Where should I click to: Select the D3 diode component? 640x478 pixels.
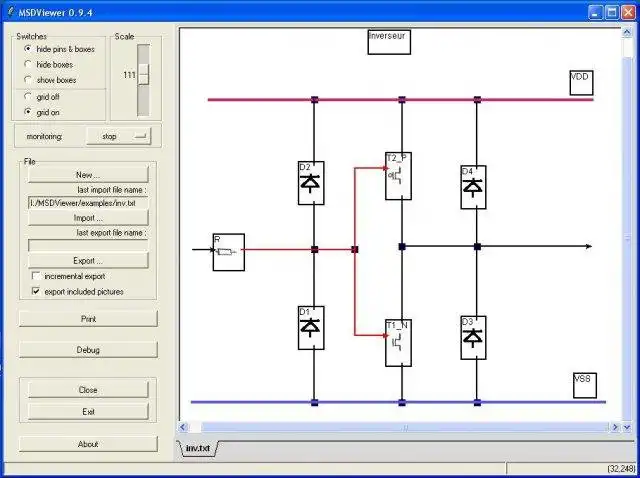pyautogui.click(x=473, y=338)
